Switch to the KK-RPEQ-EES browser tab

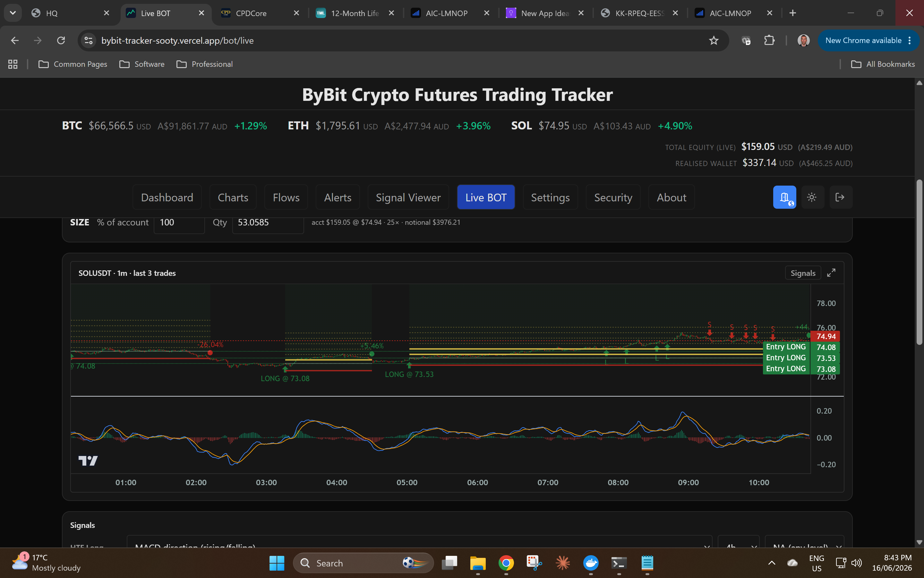640,13
